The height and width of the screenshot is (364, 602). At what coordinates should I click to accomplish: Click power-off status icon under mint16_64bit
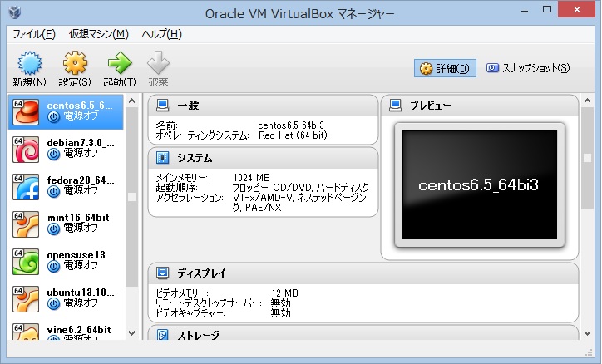pos(54,229)
